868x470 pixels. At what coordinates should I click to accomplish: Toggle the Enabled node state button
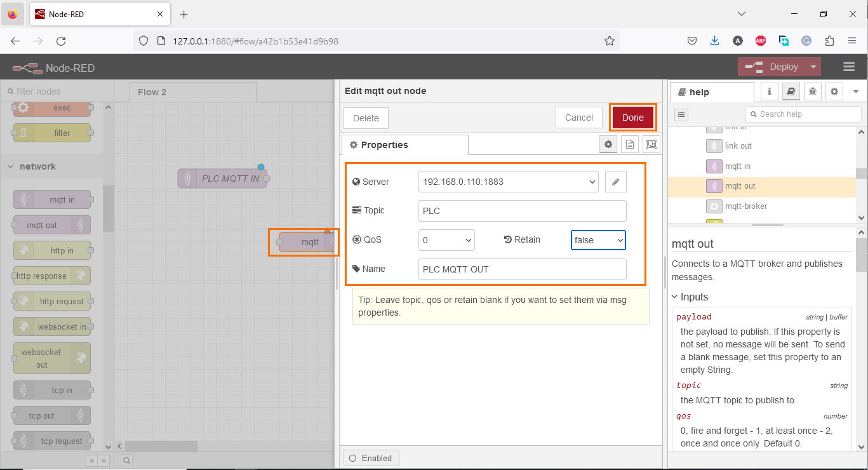click(x=371, y=458)
